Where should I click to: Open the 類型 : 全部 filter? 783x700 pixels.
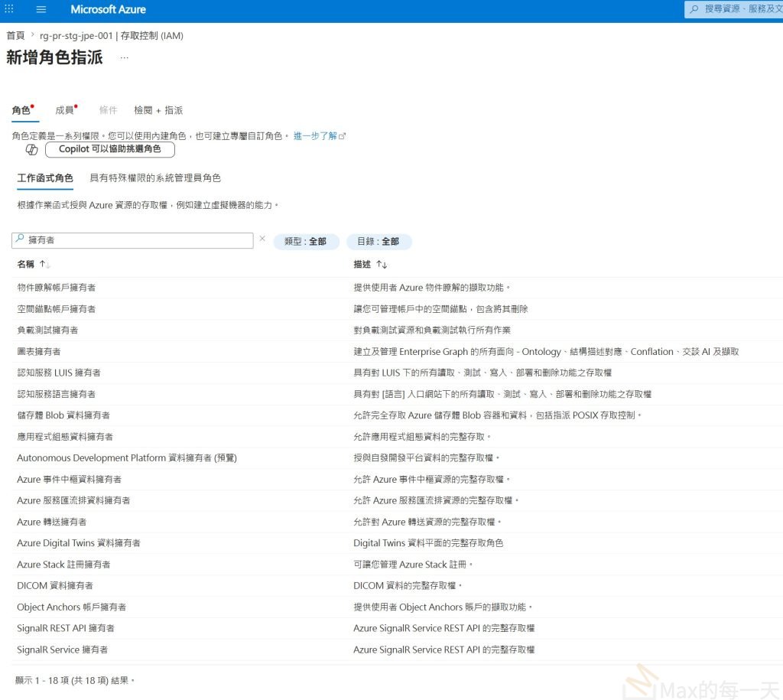pyautogui.click(x=306, y=241)
